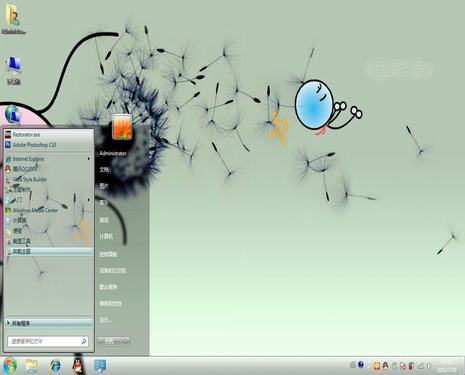This screenshot has height=375, width=465.
Task: Click the Start menu search box
Action: (x=48, y=341)
